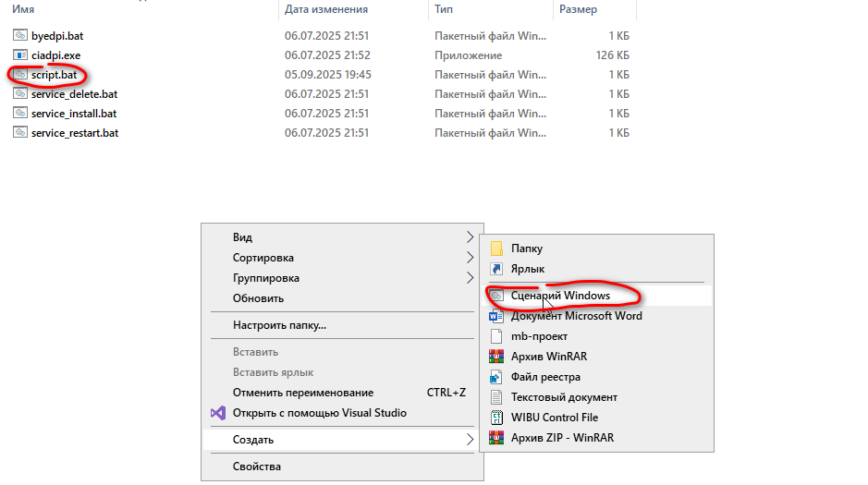This screenshot has height=485, width=868.
Task: Click the Visual Studio icon in context menu
Action: [x=218, y=413]
